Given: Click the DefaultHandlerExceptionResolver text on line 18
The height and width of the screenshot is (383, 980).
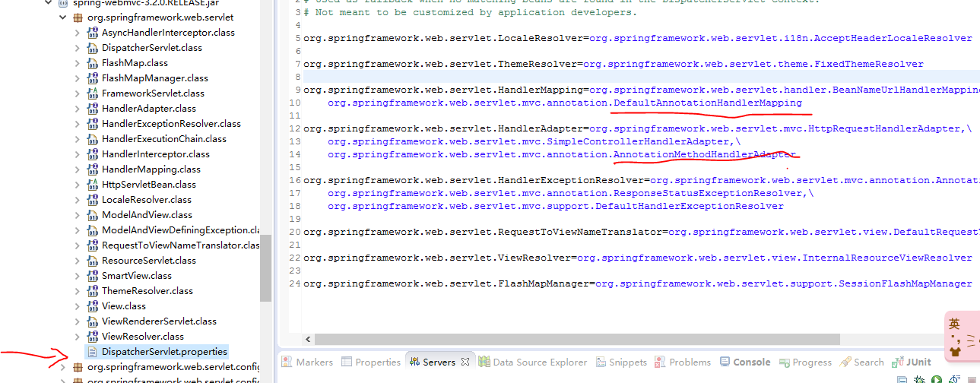Looking at the screenshot, I should (690, 206).
